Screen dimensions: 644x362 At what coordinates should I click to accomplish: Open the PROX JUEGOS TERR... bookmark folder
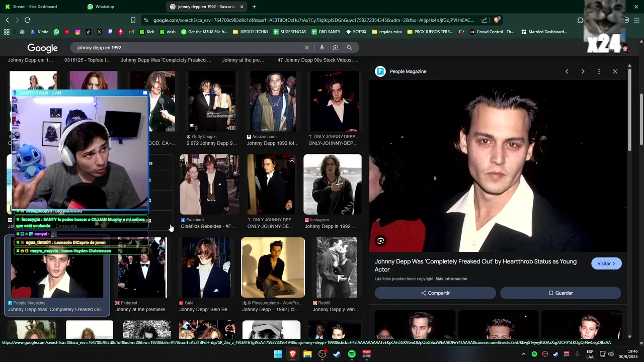tap(430, 32)
